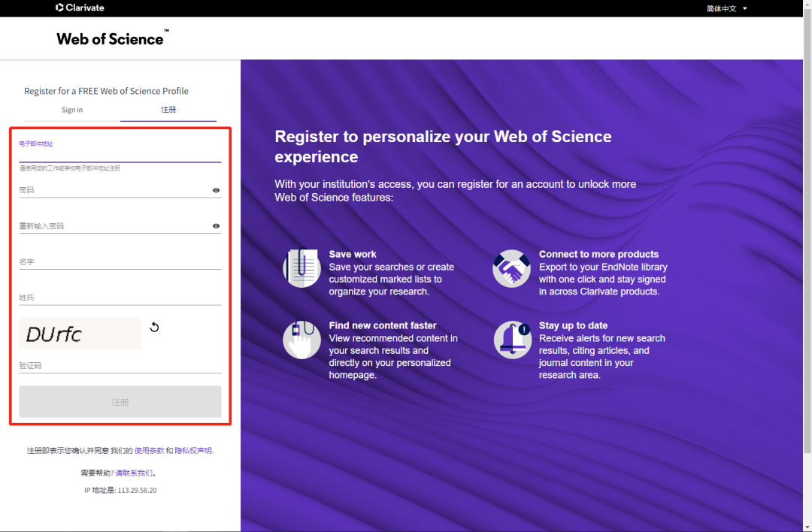
Task: Switch to the Sign in tab
Action: (x=72, y=110)
